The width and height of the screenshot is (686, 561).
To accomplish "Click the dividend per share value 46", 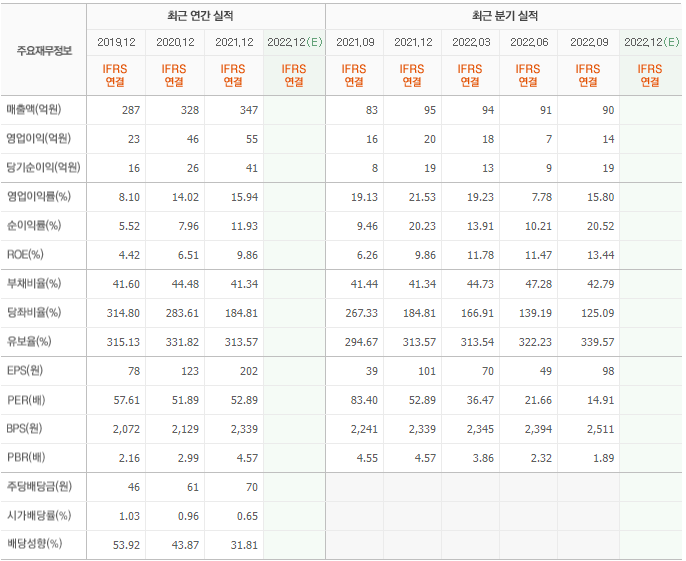I will 134,487.
